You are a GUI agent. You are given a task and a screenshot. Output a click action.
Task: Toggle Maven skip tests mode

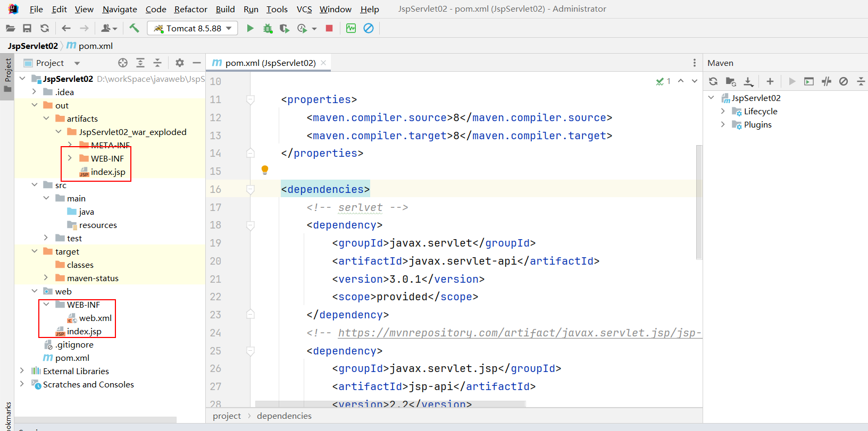point(844,81)
